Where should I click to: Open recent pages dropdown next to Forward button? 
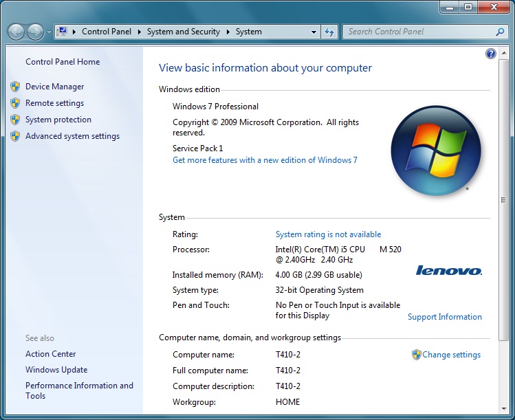pyautogui.click(x=49, y=32)
